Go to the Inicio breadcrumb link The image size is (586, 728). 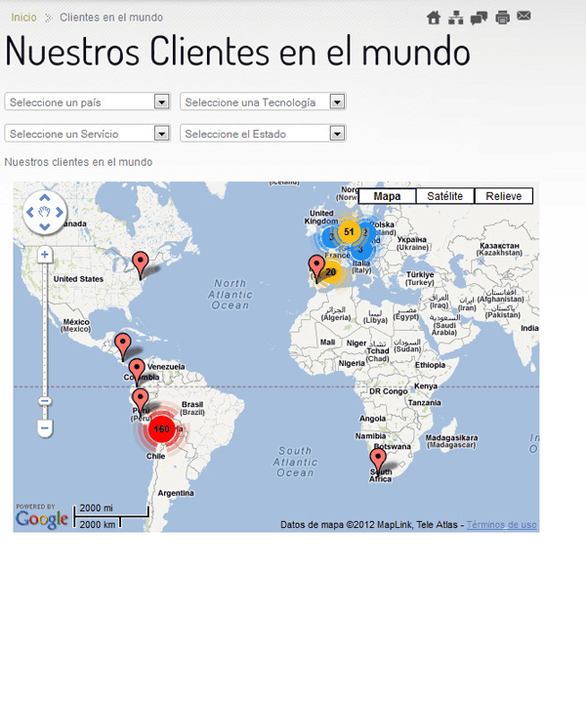(23, 18)
